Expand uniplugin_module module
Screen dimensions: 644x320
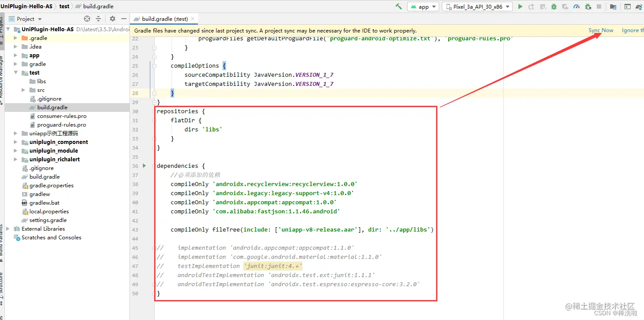click(x=16, y=151)
